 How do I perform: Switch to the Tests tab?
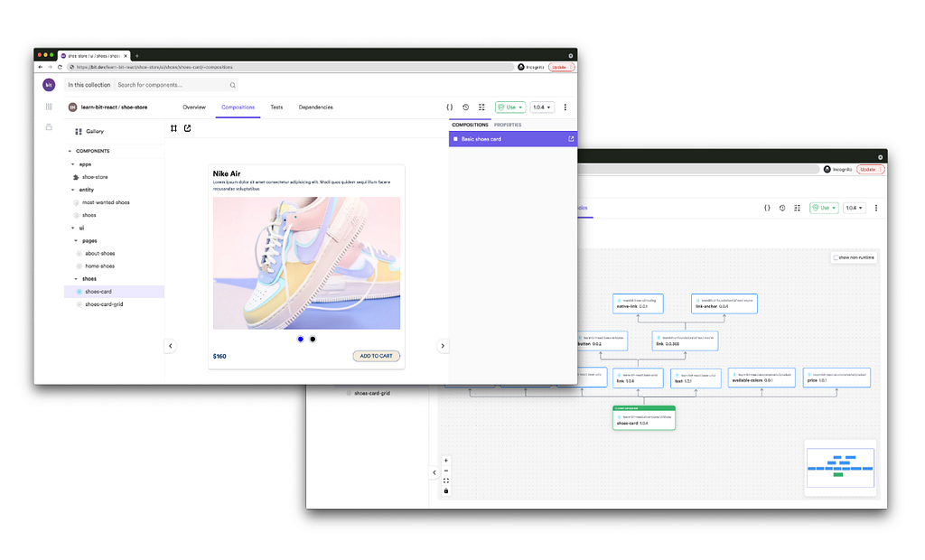276,107
